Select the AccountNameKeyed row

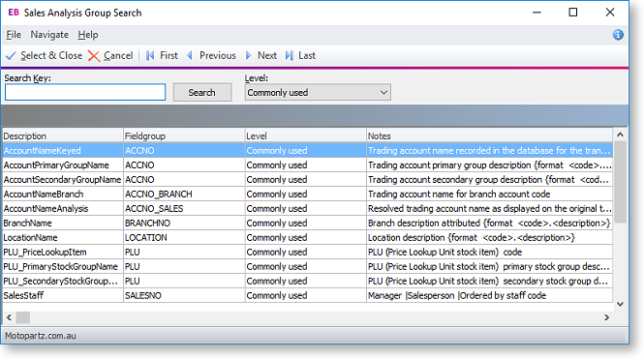[x=307, y=151]
